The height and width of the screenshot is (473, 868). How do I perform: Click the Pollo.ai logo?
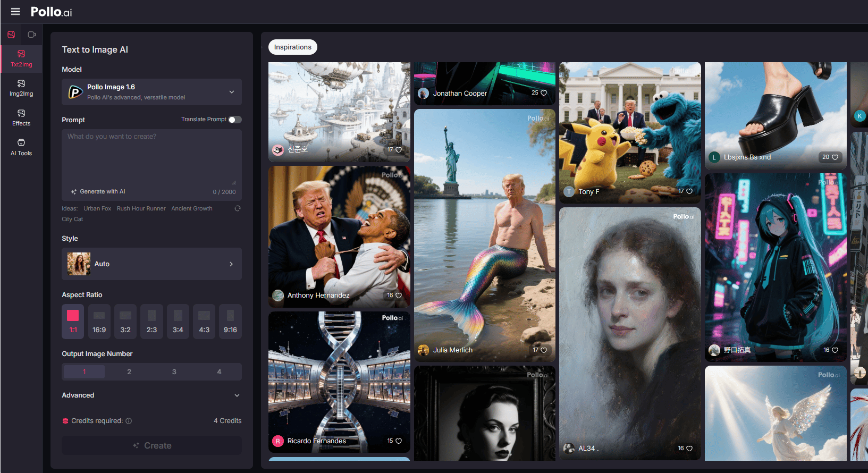tap(51, 12)
